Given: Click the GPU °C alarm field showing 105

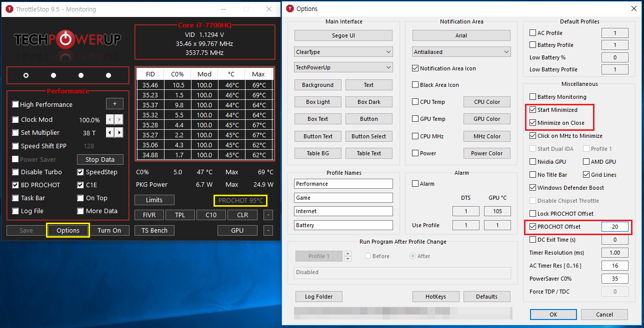Looking at the screenshot, I should [x=497, y=211].
